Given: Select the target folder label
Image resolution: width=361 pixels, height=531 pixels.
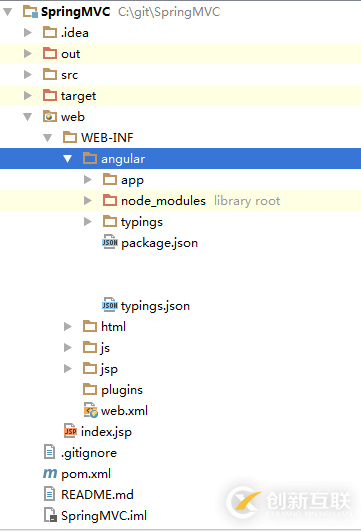Looking at the screenshot, I should (x=78, y=96).
